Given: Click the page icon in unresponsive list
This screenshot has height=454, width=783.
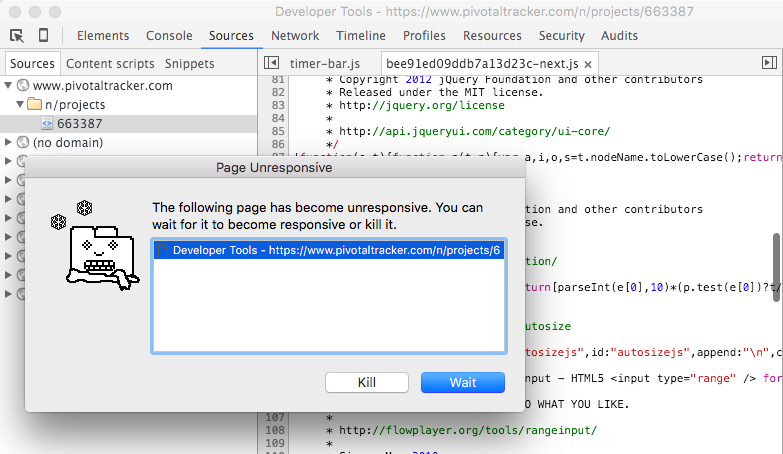Looking at the screenshot, I should tap(163, 250).
